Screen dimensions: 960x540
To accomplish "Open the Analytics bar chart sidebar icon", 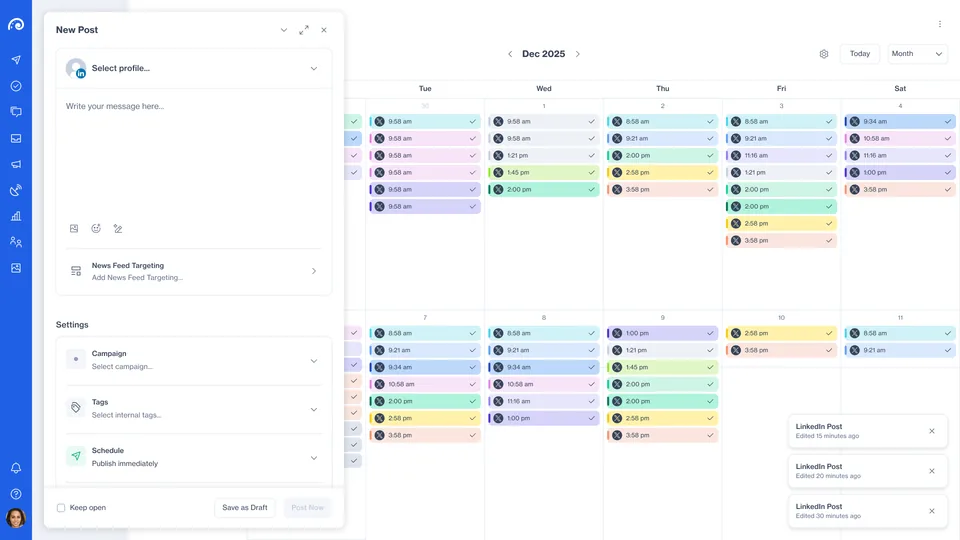I will [16, 216].
